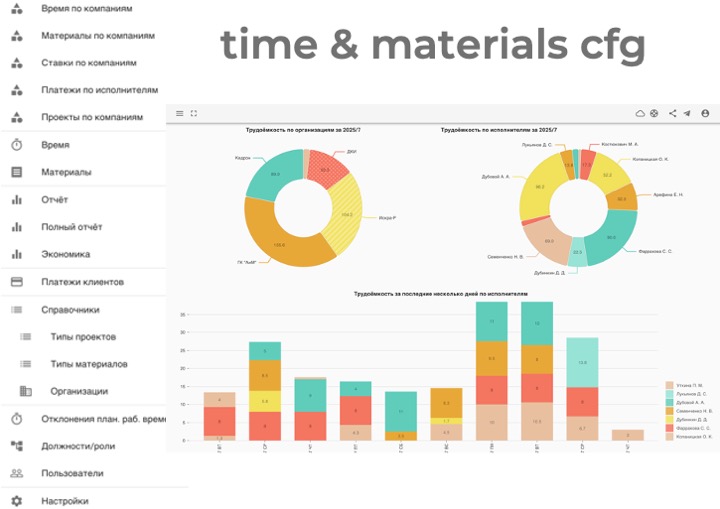Go to Полный отчёт page

tap(71, 227)
